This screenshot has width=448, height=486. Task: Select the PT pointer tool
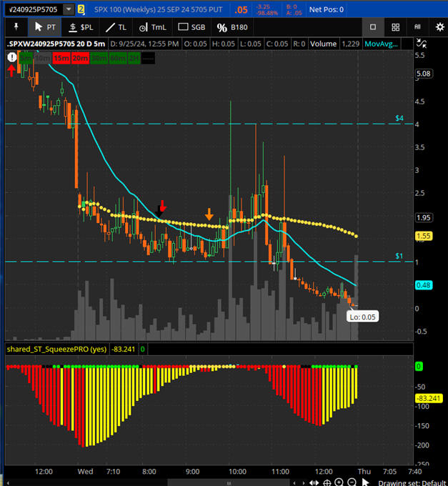[44, 26]
